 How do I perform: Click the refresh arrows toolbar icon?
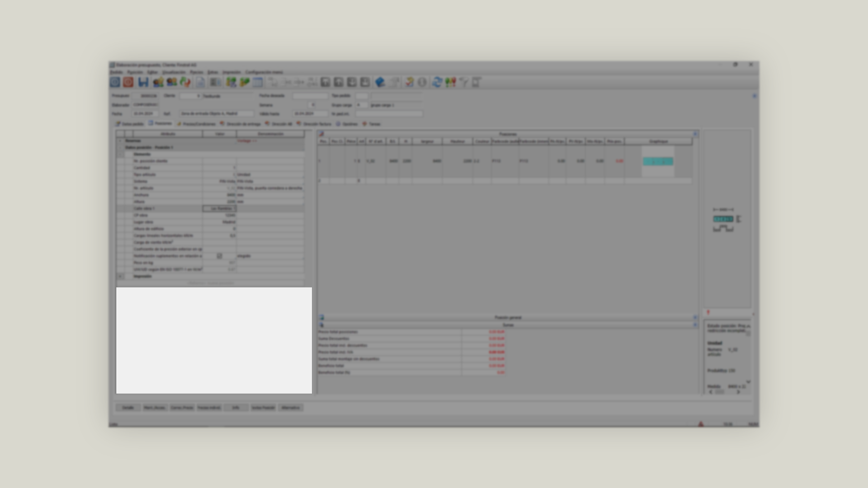pos(437,82)
